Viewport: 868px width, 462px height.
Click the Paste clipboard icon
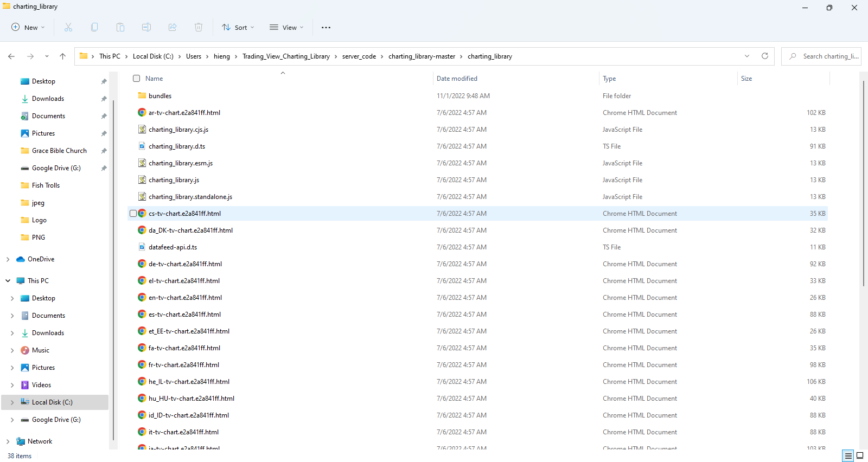coord(120,27)
